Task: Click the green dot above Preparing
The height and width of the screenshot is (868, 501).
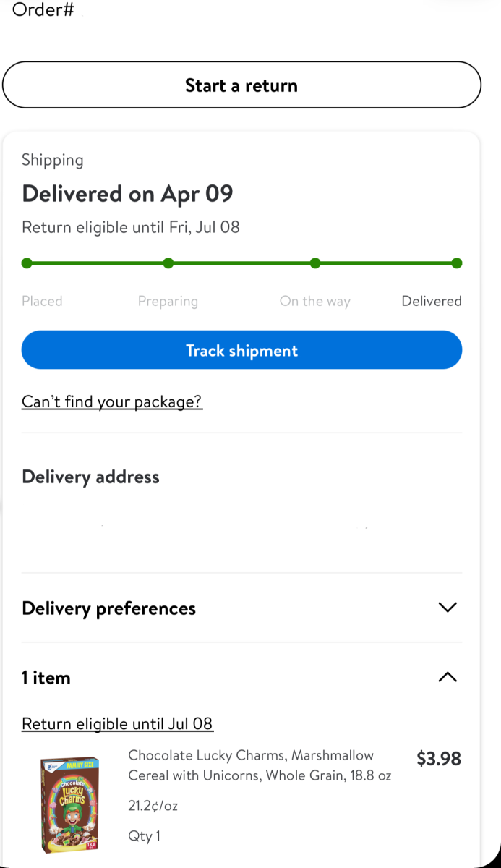Action: coord(168,263)
